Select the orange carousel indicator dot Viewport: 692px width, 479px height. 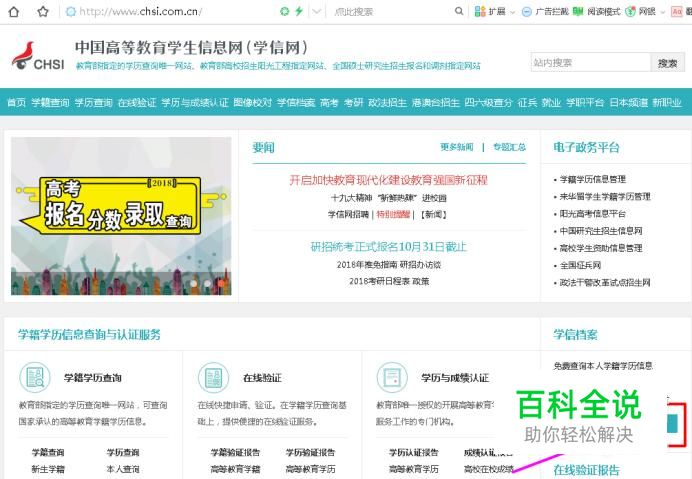[221, 283]
